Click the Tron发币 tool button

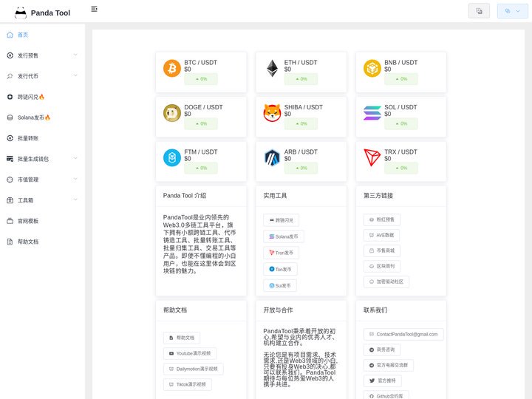281,253
